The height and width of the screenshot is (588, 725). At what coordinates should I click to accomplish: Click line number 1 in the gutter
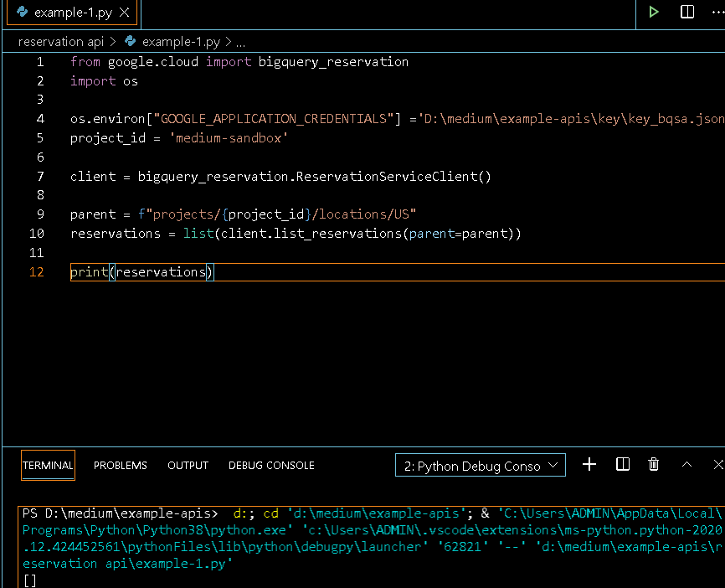41,61
